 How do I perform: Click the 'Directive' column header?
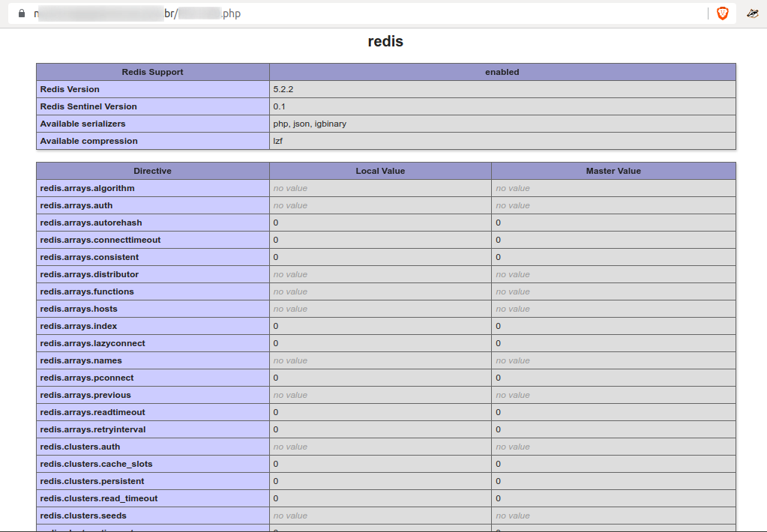tap(153, 171)
